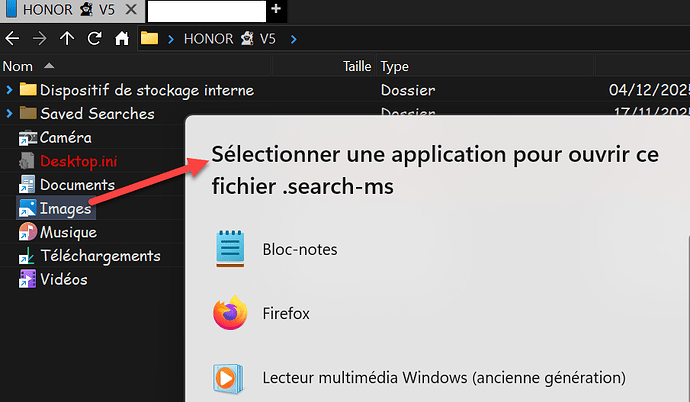Expand Dispositif de stockage interne folder

click(9, 90)
